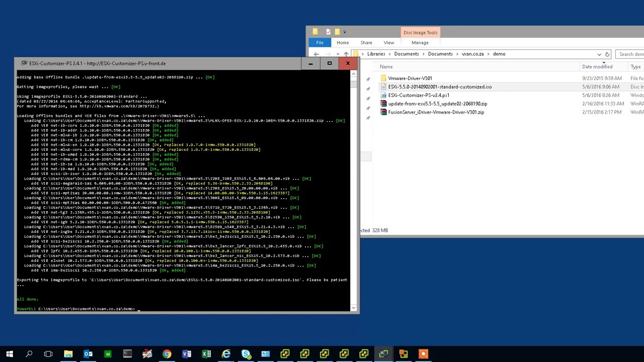This screenshot has height=362, width=644.
Task: Select ESXi-Customizer-PS-v2.4.ps1 file name
Action: (x=419, y=96)
